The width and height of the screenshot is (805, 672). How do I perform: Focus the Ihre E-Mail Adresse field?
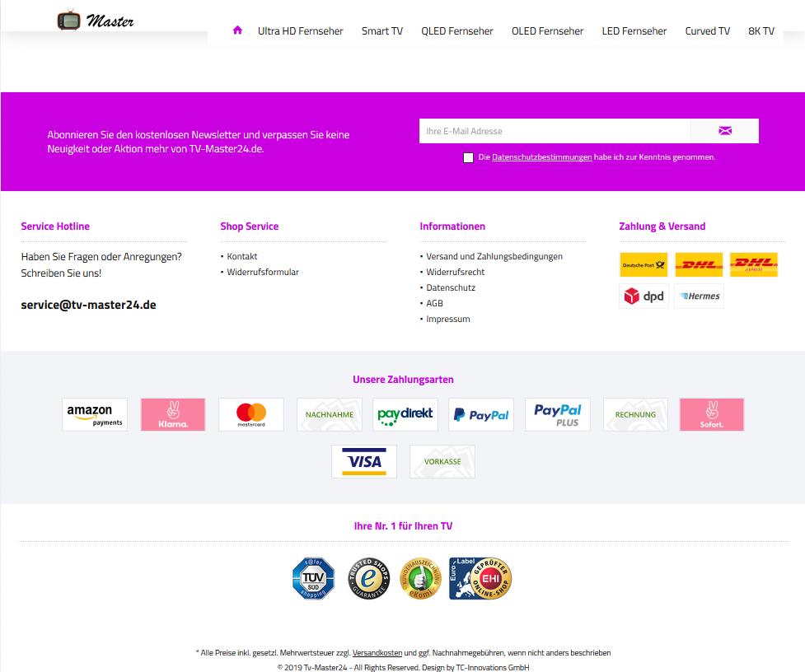pyautogui.click(x=555, y=131)
